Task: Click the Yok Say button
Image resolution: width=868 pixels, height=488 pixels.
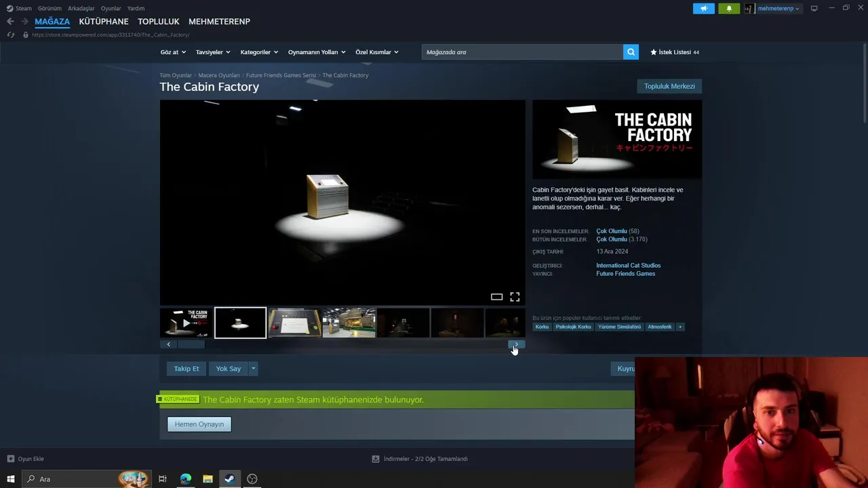Action: (x=229, y=369)
